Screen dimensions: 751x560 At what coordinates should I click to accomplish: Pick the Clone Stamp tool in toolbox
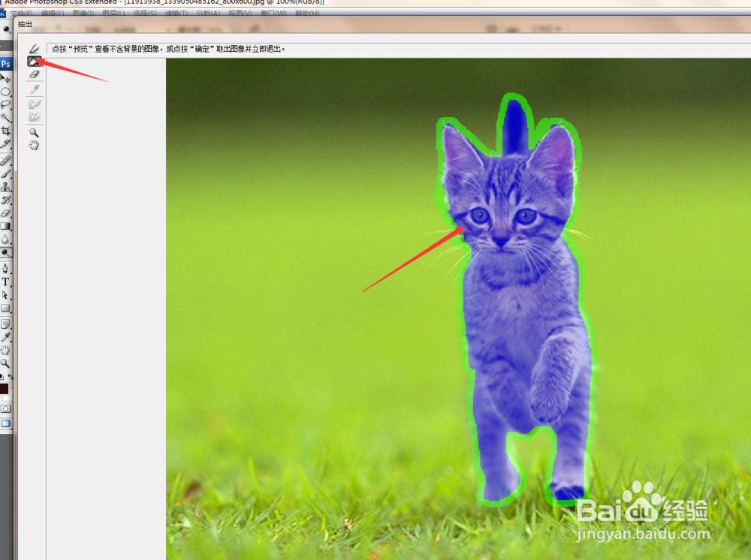tap(6, 187)
